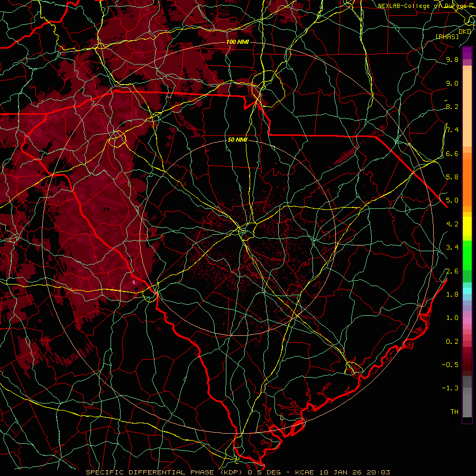Click the -1.3 value on the color scale
Viewport: 476px width, 476px height.
coord(450,388)
